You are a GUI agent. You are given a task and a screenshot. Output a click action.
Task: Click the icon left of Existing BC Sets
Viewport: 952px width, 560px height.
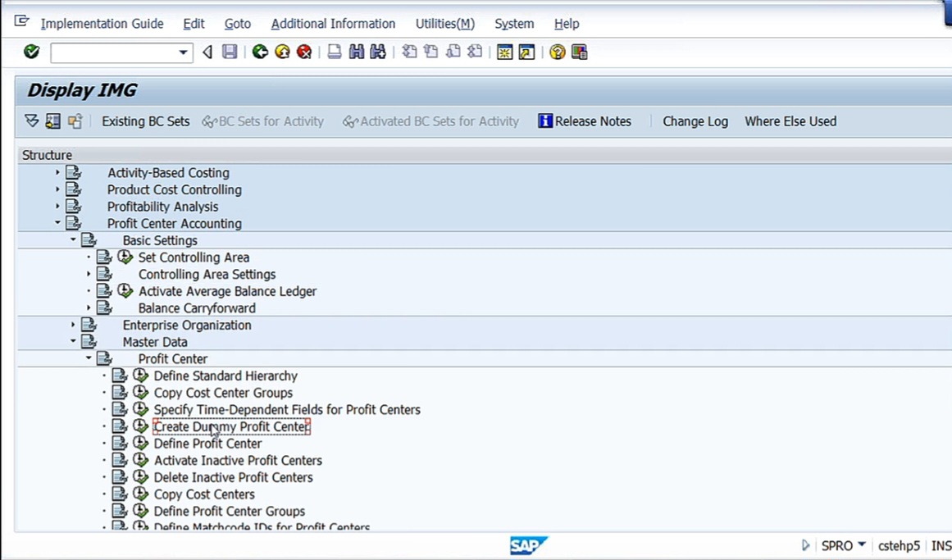[75, 121]
